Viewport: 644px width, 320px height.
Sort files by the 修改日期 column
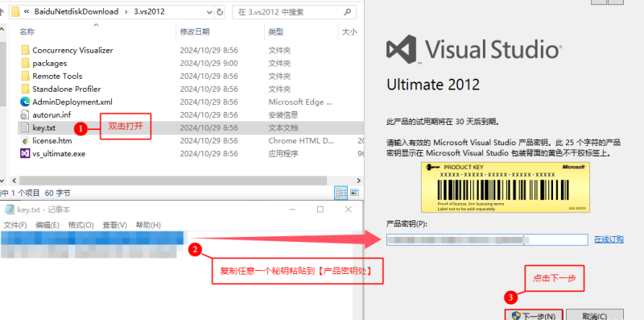(x=195, y=31)
